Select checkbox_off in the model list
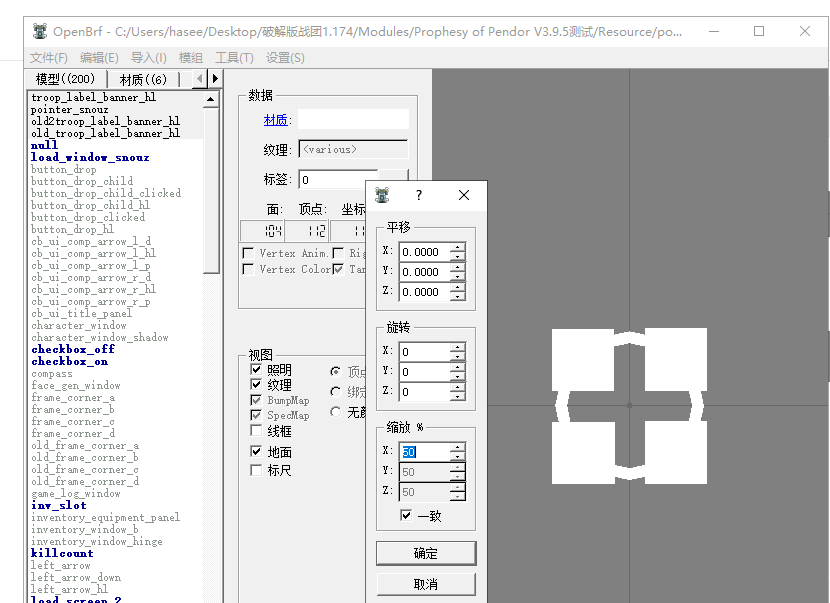The image size is (830, 603). coord(73,349)
